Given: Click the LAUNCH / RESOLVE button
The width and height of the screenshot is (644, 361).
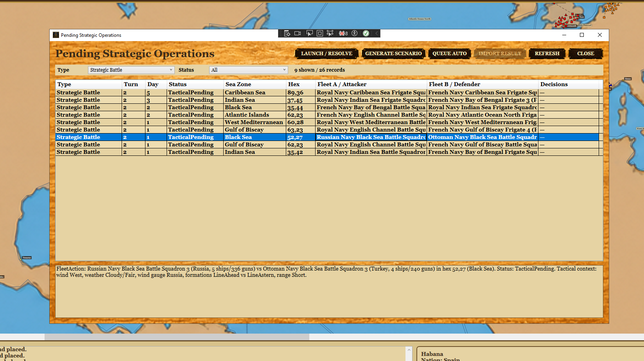Looking at the screenshot, I should pos(326,54).
